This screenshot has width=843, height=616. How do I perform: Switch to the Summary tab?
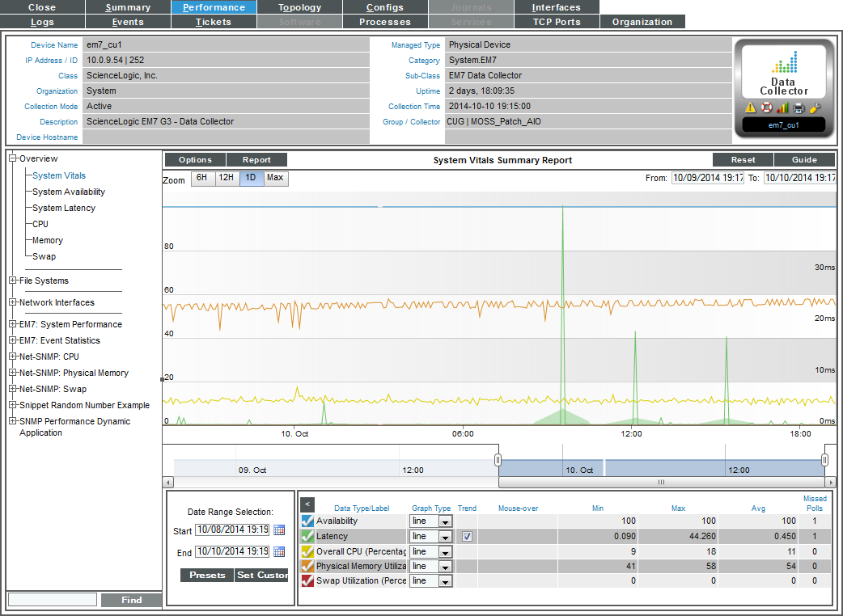(x=128, y=7)
